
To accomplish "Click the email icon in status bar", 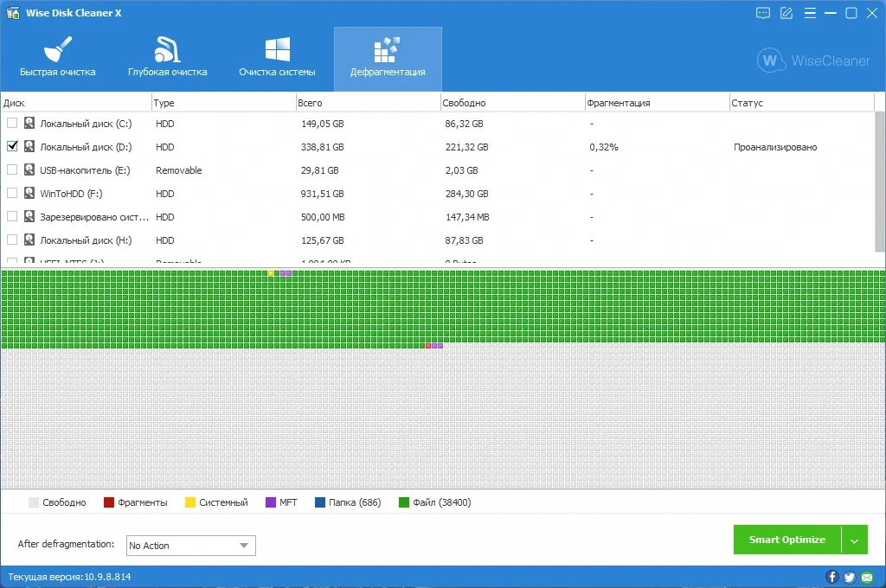I will (867, 577).
